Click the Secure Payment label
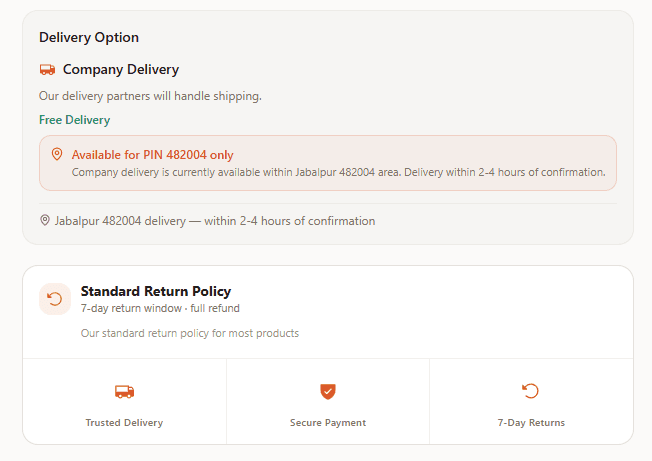 [x=328, y=423]
